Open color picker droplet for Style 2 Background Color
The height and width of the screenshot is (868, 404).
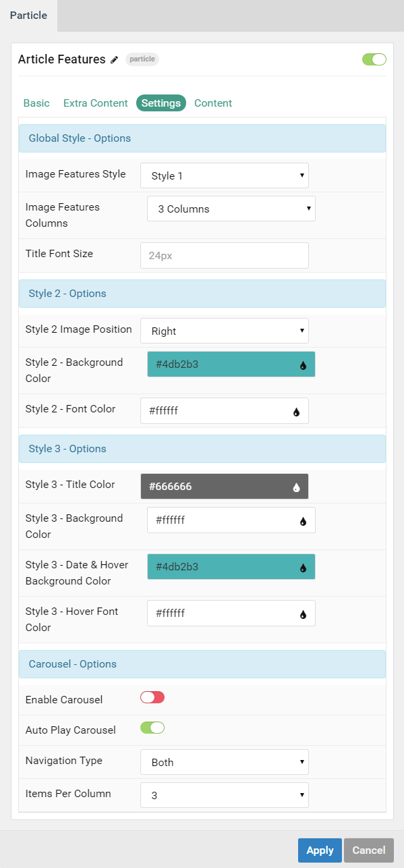[x=303, y=365]
